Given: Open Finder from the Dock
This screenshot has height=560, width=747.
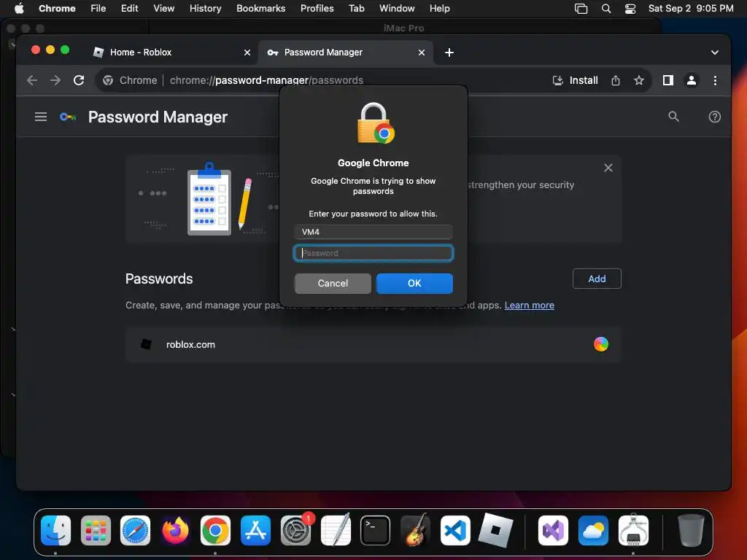Looking at the screenshot, I should tap(55, 531).
